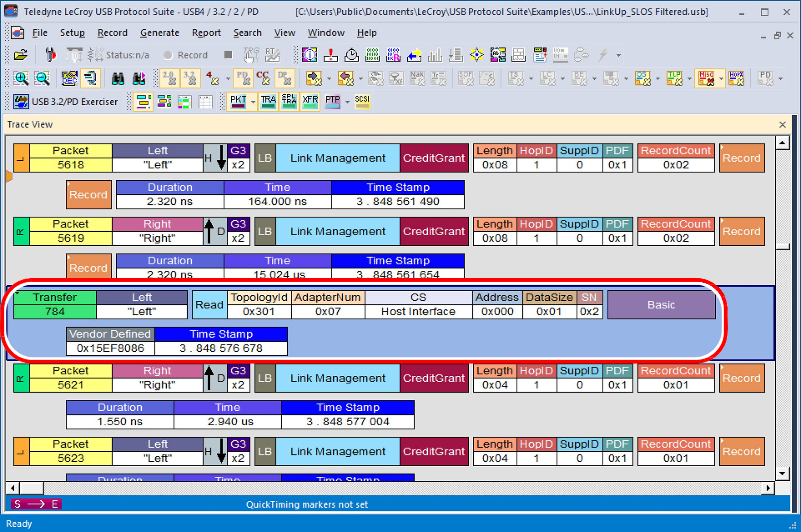Toggle SCSI level decoding

click(362, 102)
